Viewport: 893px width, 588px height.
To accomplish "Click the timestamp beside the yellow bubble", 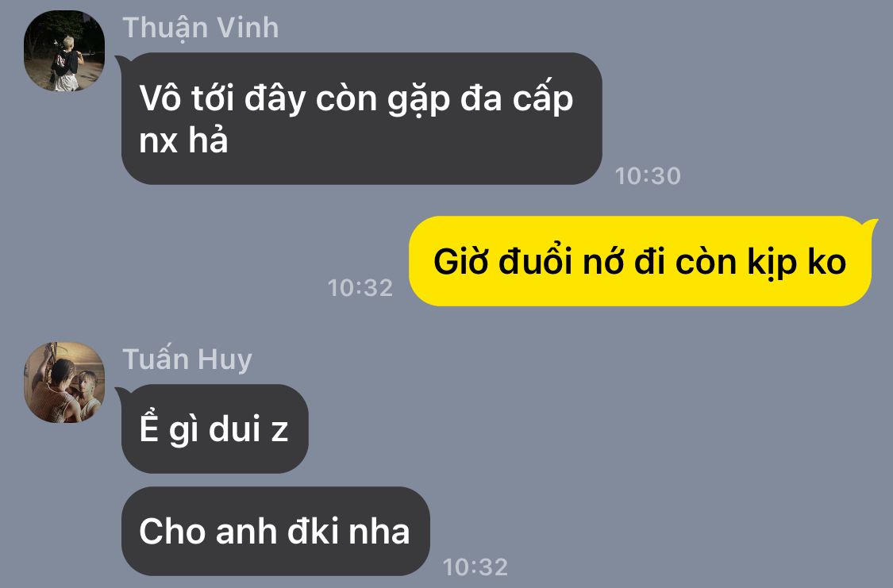I will tap(360, 287).
